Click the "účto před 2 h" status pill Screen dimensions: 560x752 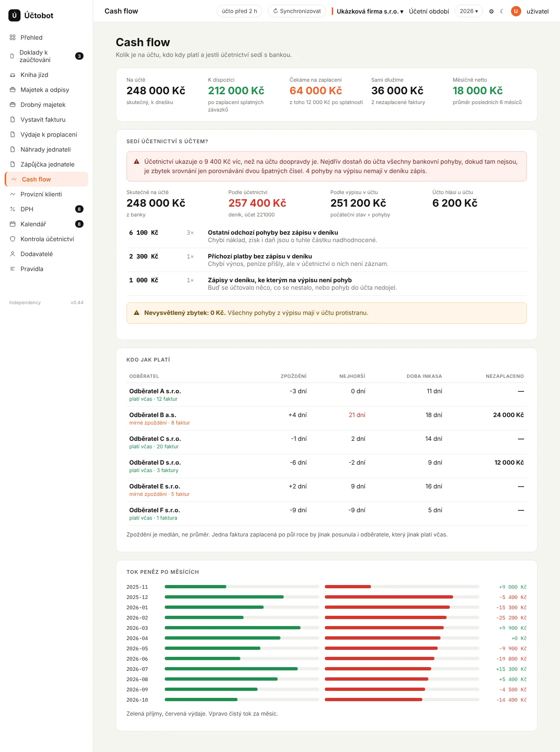point(239,11)
